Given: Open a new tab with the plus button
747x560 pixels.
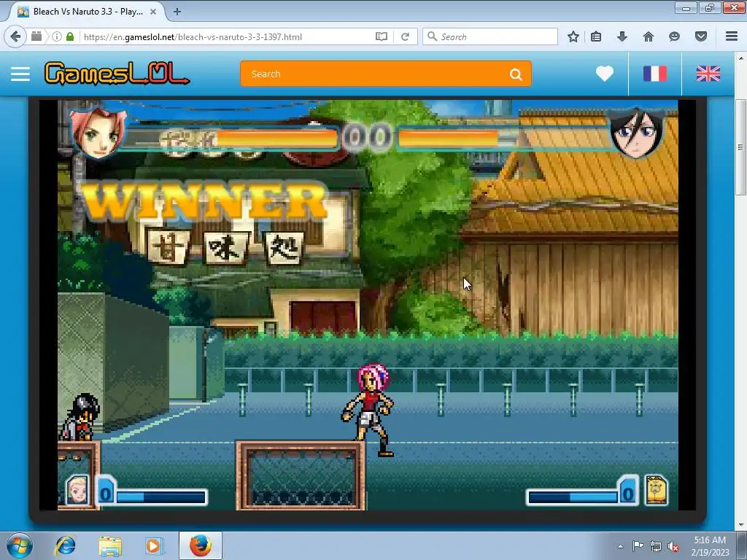Looking at the screenshot, I should tap(177, 12).
